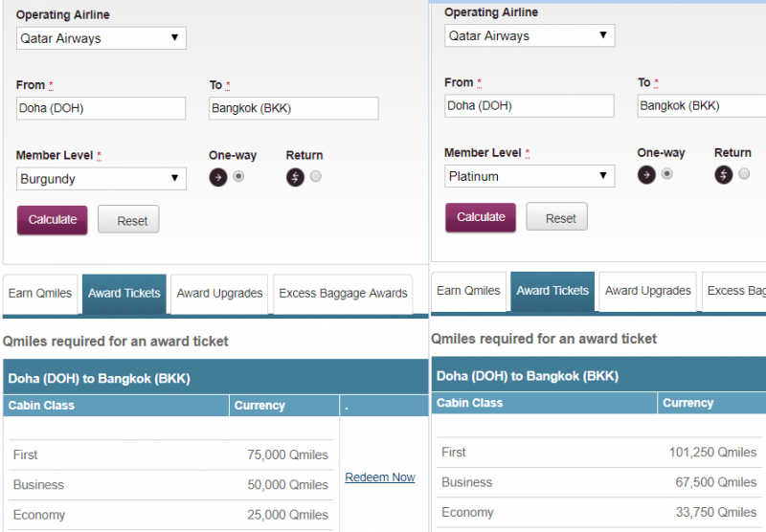Click Calculate button in the Burgundy panel

click(x=53, y=220)
